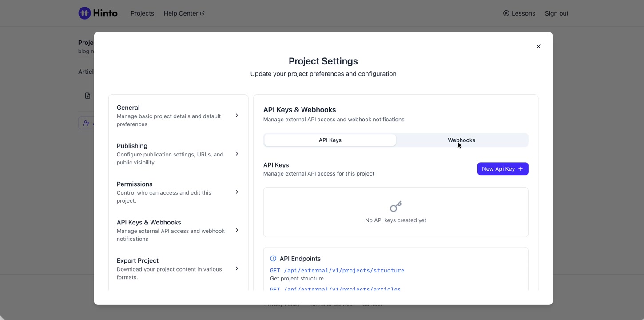Viewport: 644px width, 320px height.
Task: Close the Project Settings dialog
Action: [538, 47]
